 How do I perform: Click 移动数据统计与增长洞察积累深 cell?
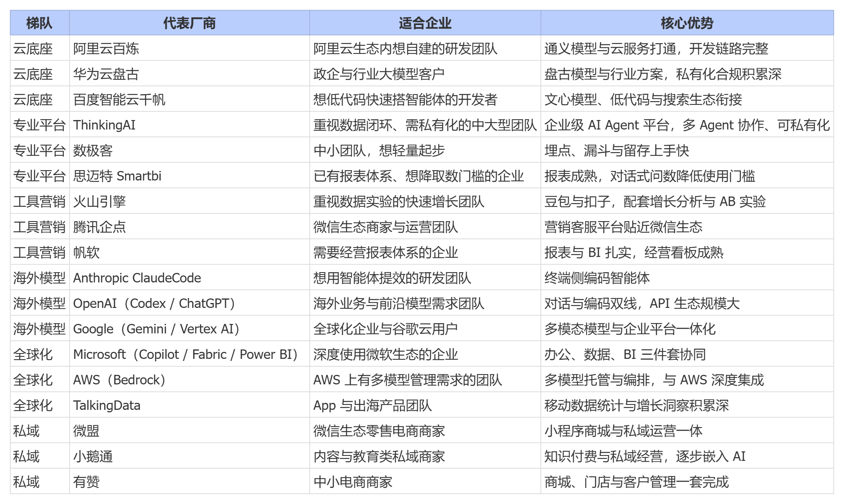(x=687, y=405)
